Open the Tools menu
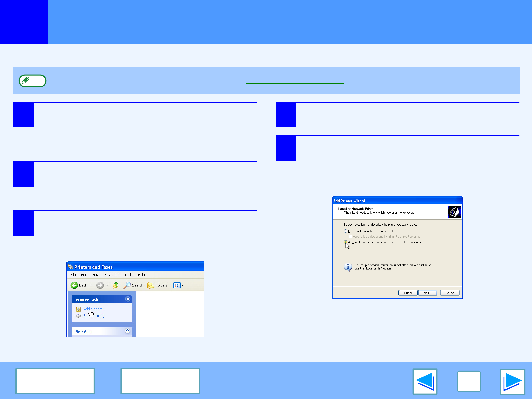The width and height of the screenshot is (532, 399). [128, 275]
